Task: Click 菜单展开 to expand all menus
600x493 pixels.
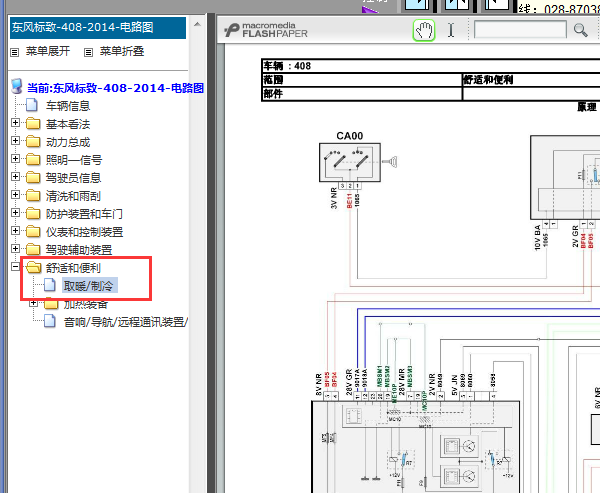Action: [48, 51]
